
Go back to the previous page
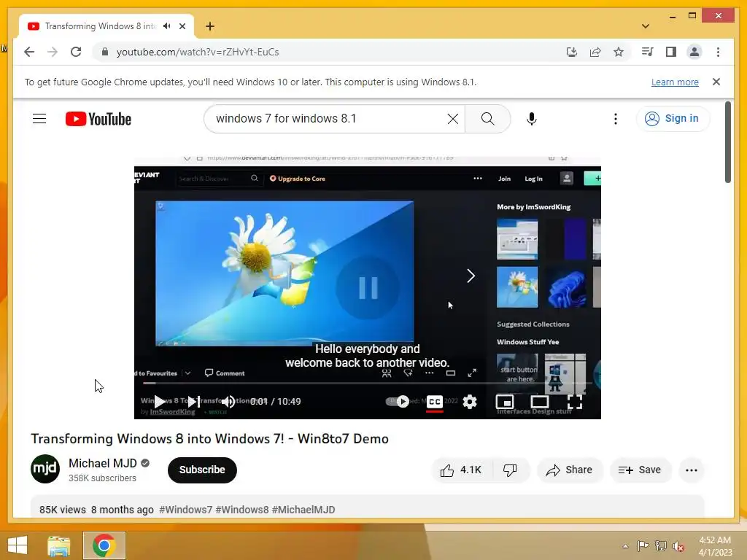[x=29, y=52]
